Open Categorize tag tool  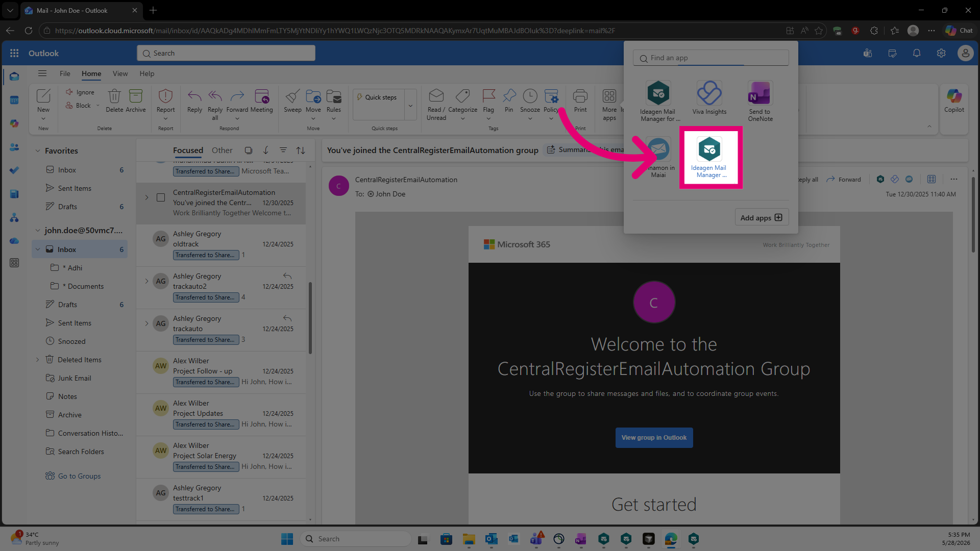click(x=463, y=105)
